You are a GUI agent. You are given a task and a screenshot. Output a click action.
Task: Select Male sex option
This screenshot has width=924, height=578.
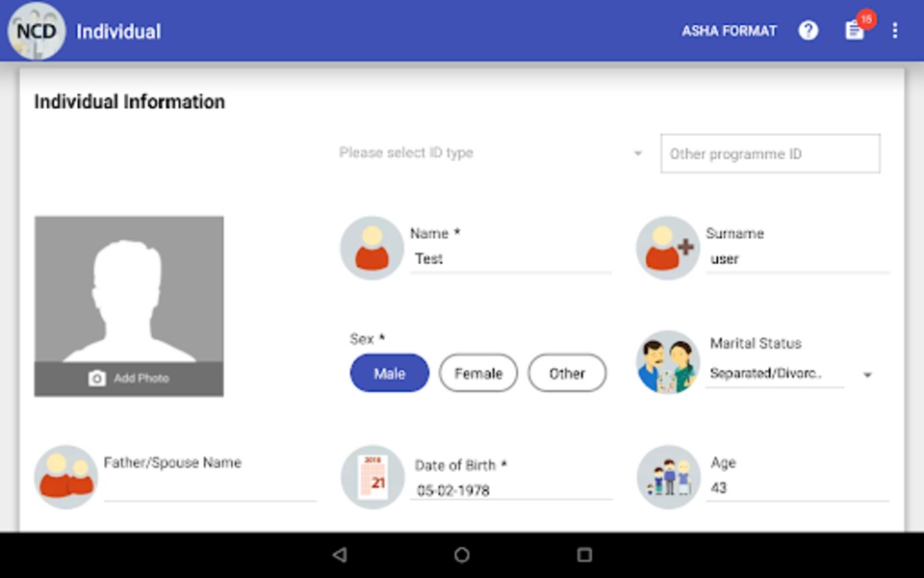pyautogui.click(x=390, y=373)
